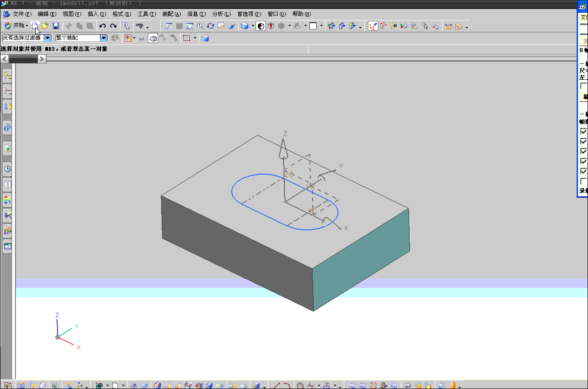Viewport: 588px width, 389px height.
Task: Tick the empty checkbox below the checked ones
Action: point(584,181)
